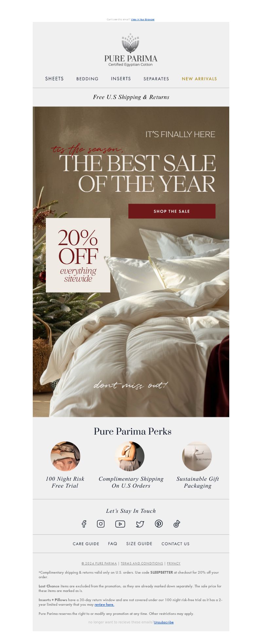Open the Facebook social icon
Screen dimensions: 262x644
[84, 524]
